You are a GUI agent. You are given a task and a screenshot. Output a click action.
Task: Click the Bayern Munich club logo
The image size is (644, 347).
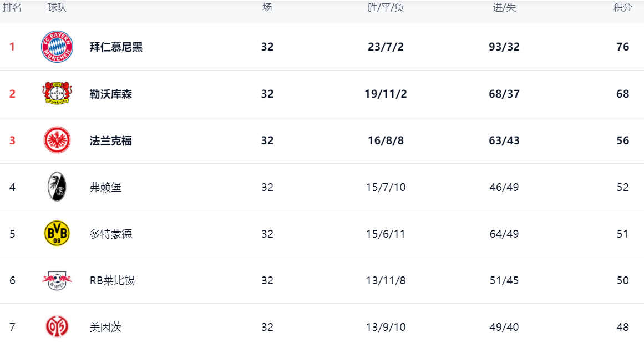(57, 47)
